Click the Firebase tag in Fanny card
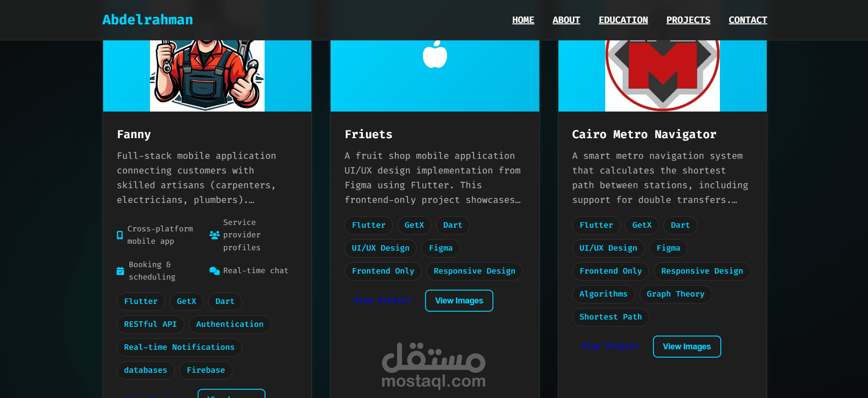Viewport: 868px width, 398px height. pos(206,370)
